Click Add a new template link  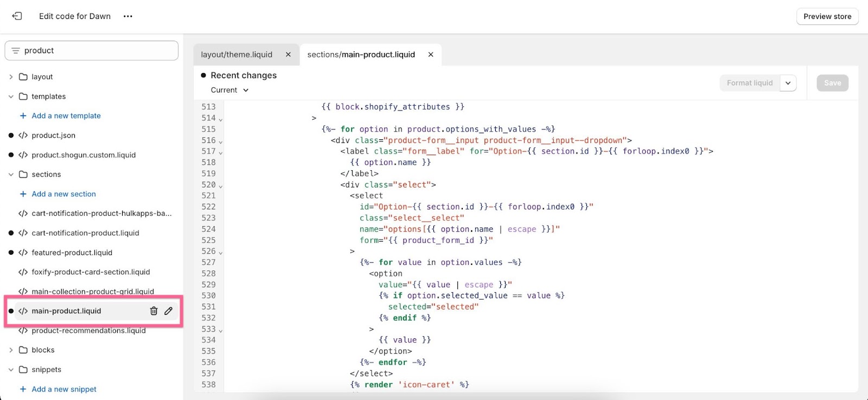click(x=66, y=116)
